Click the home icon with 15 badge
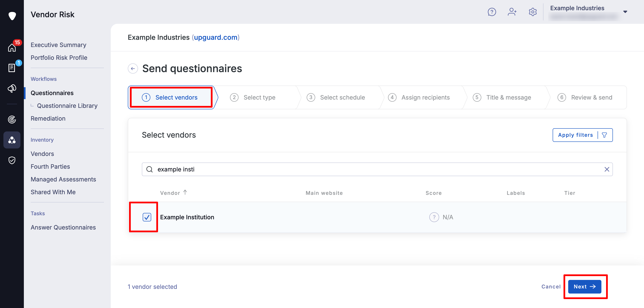This screenshot has height=308, width=644. [12, 47]
